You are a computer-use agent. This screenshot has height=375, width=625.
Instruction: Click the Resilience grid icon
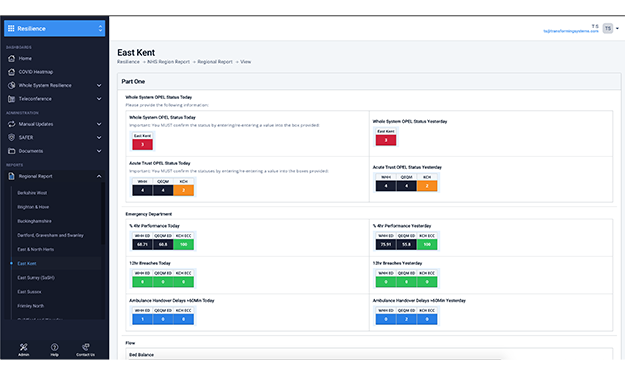[x=11, y=28]
